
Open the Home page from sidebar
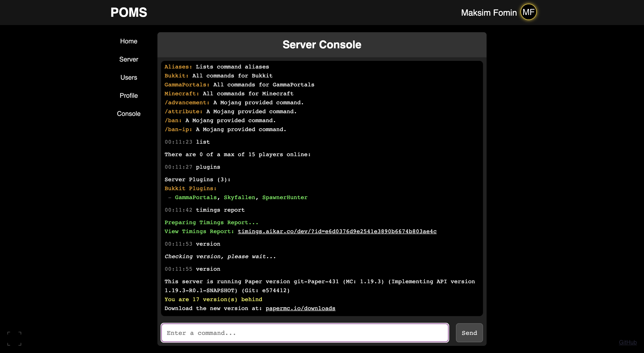(x=129, y=41)
